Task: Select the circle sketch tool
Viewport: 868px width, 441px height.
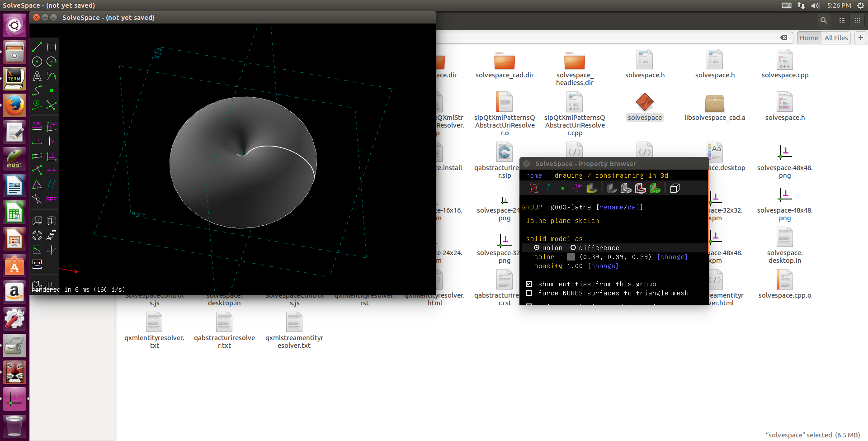Action: 37,62
